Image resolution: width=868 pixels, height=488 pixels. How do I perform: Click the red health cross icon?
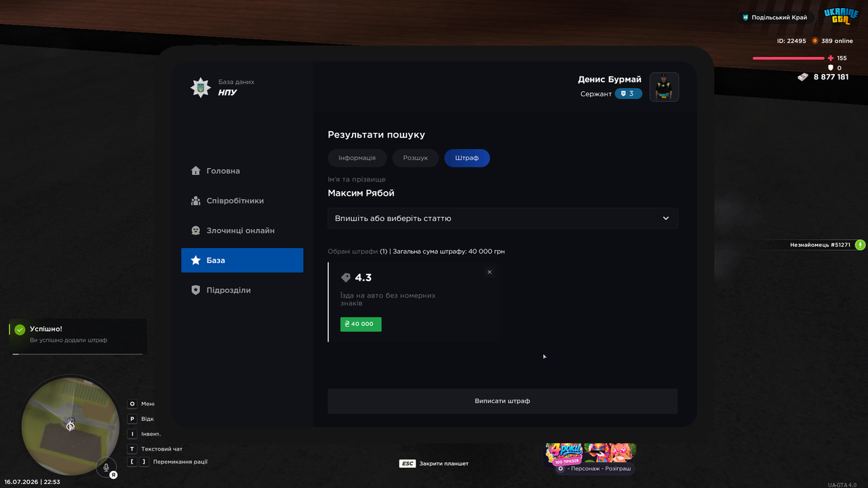[x=831, y=58]
